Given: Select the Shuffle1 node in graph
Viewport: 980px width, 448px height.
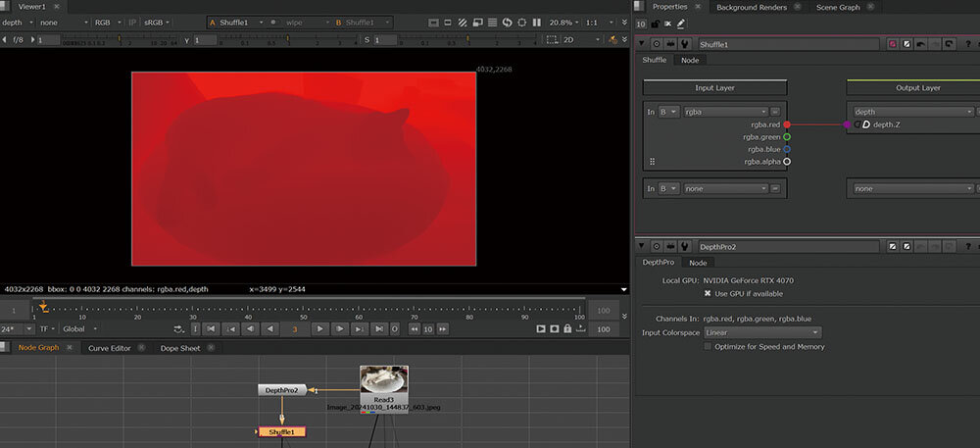Looking at the screenshot, I should coord(282,431).
